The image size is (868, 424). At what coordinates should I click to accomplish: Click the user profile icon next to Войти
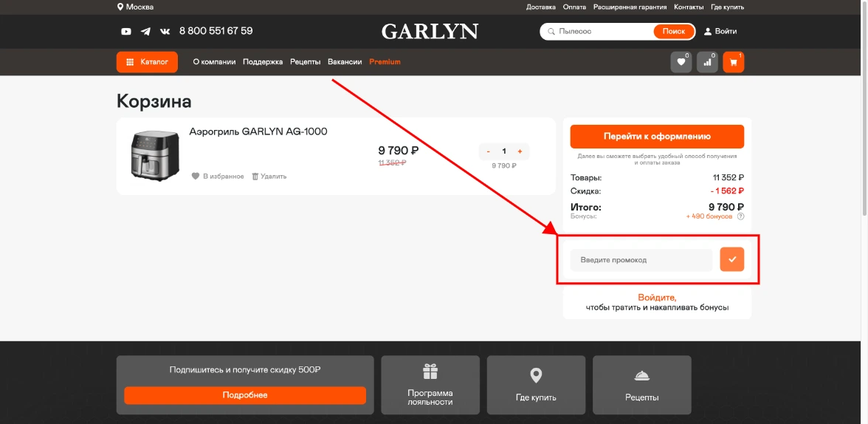tap(707, 32)
